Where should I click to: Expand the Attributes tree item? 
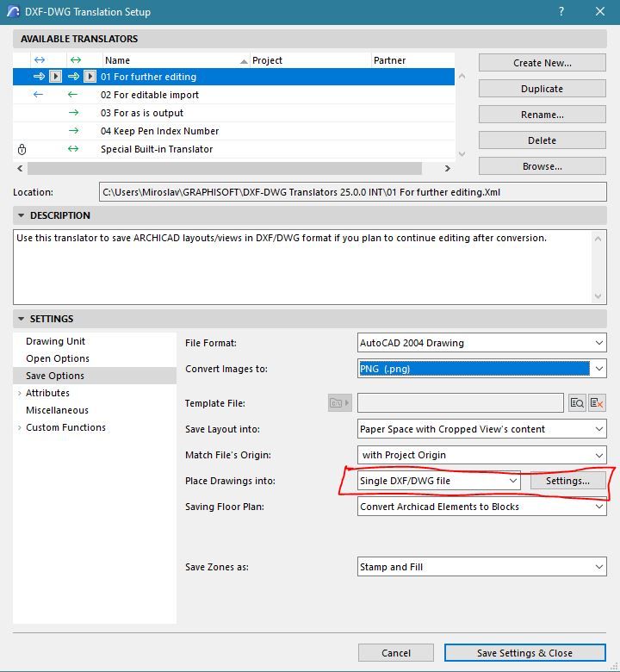coord(19,393)
